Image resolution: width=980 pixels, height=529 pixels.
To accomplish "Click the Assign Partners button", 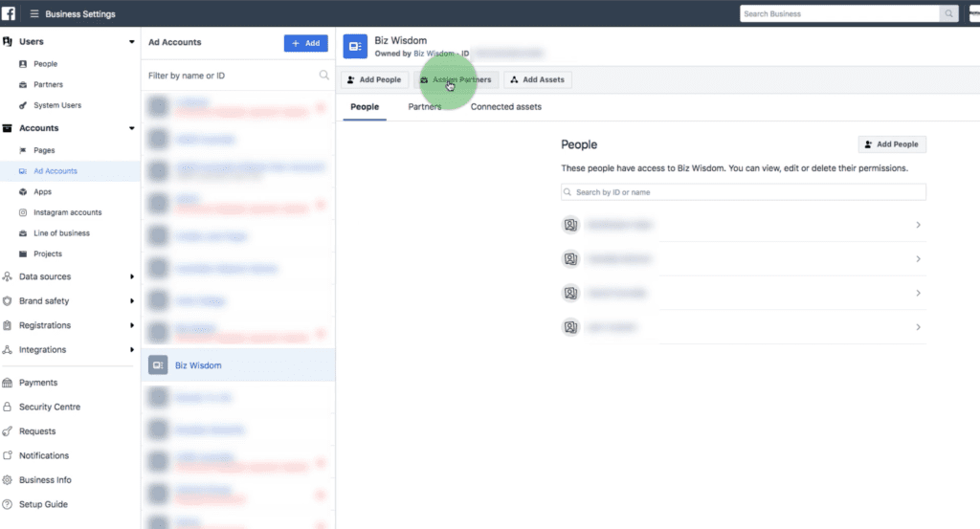I will (x=456, y=79).
